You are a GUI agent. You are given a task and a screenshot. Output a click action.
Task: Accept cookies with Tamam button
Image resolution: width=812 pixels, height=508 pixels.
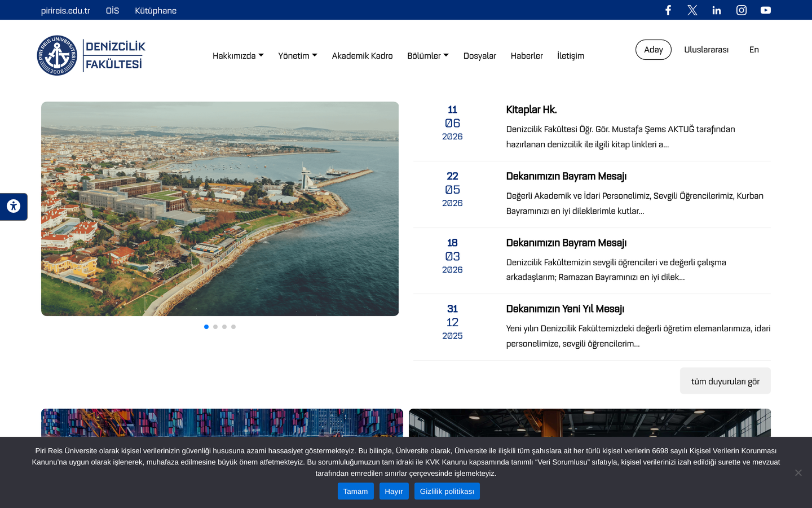[x=355, y=491]
